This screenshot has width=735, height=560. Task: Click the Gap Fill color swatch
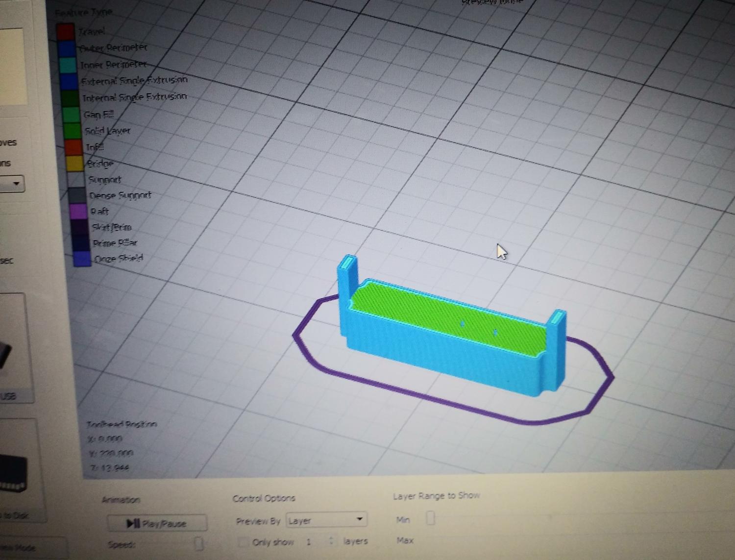72,115
